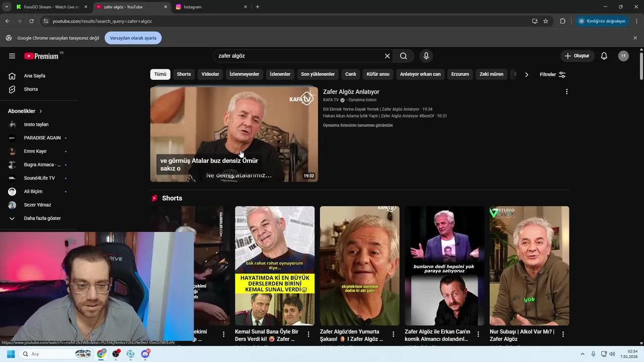This screenshot has width=644, height=362.
Task: Select the İzlenenler filter chip
Action: click(280, 74)
